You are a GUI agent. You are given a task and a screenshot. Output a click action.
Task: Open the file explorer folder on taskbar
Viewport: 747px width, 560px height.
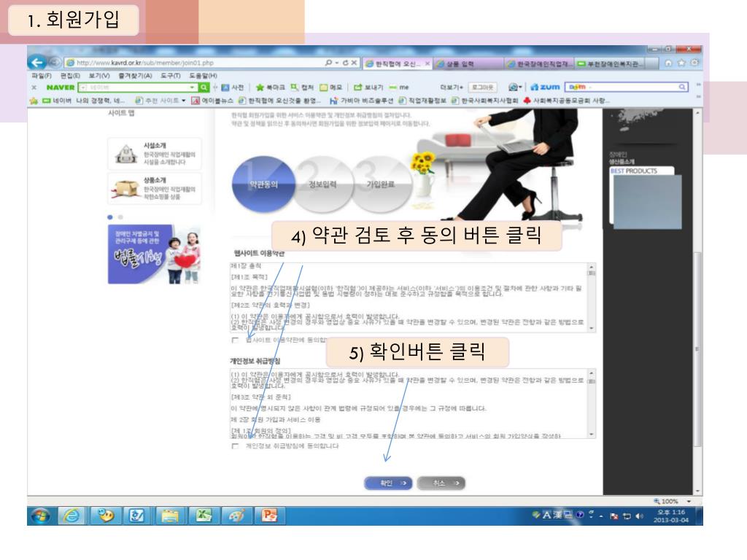(170, 516)
